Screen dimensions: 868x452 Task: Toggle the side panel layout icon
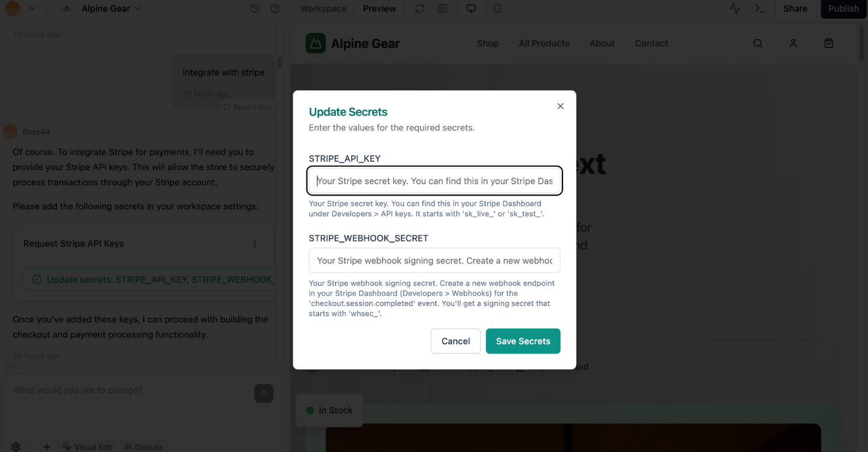(x=443, y=9)
